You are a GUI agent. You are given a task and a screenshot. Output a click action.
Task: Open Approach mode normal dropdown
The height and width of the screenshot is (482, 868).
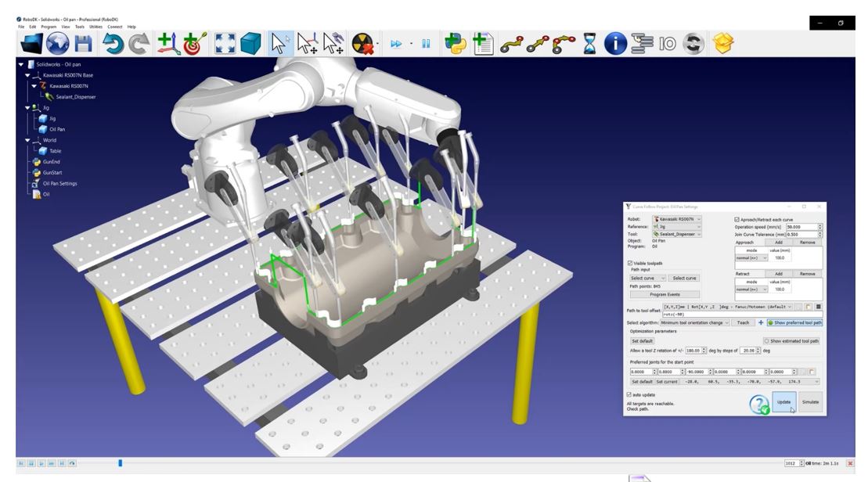point(751,257)
